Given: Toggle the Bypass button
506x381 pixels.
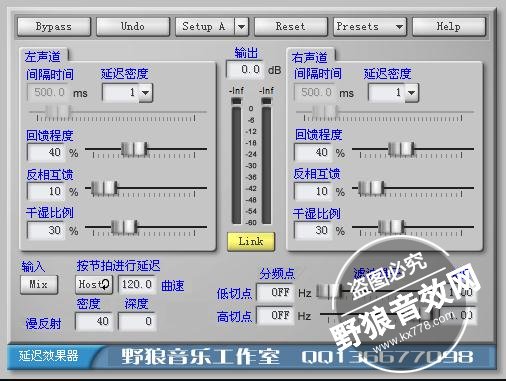Looking at the screenshot, I should click(x=54, y=26).
